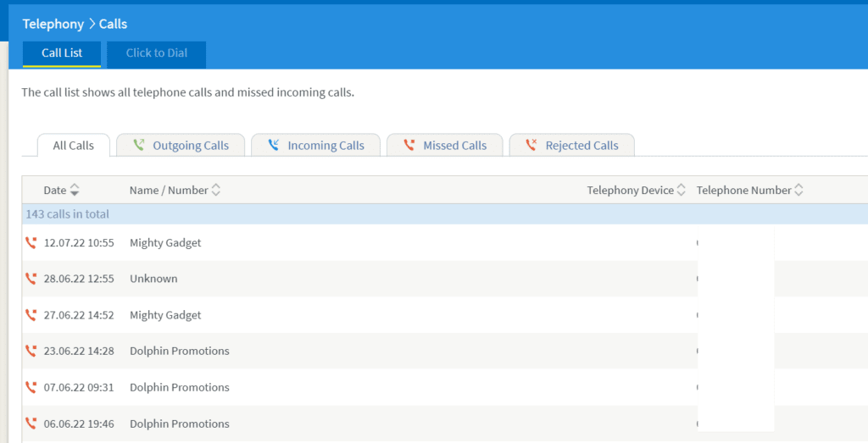Click Telephony in the breadcrumb
The image size is (868, 443).
[x=53, y=24]
